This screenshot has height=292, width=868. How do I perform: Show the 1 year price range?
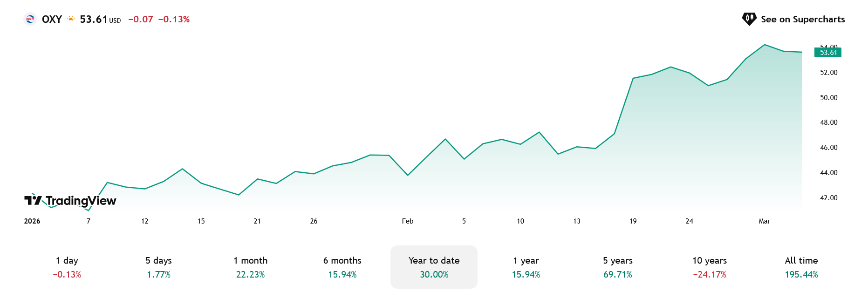pos(526,267)
